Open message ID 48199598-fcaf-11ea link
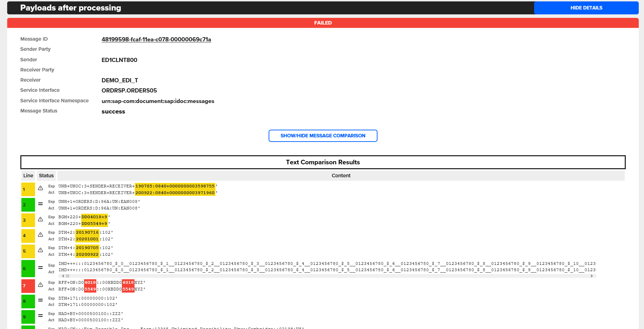This screenshot has width=644, height=329. pyautogui.click(x=156, y=40)
